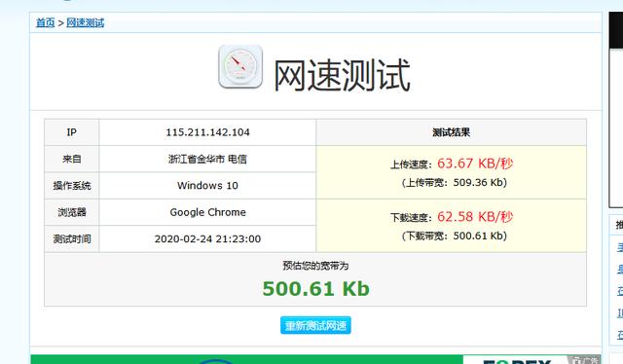This screenshot has height=364, width=623.
Task: Click the 网速测试 page heading
Action: click(x=342, y=75)
